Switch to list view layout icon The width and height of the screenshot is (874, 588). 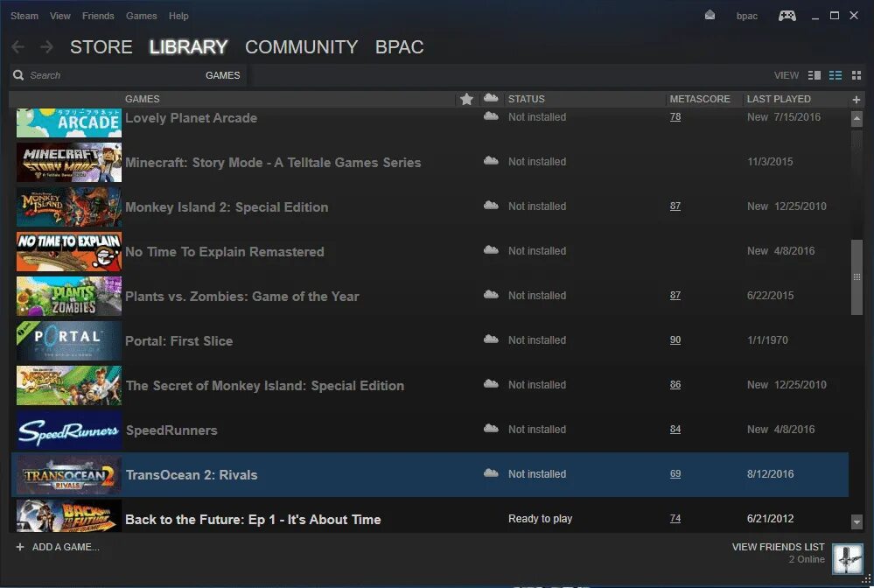click(x=835, y=75)
